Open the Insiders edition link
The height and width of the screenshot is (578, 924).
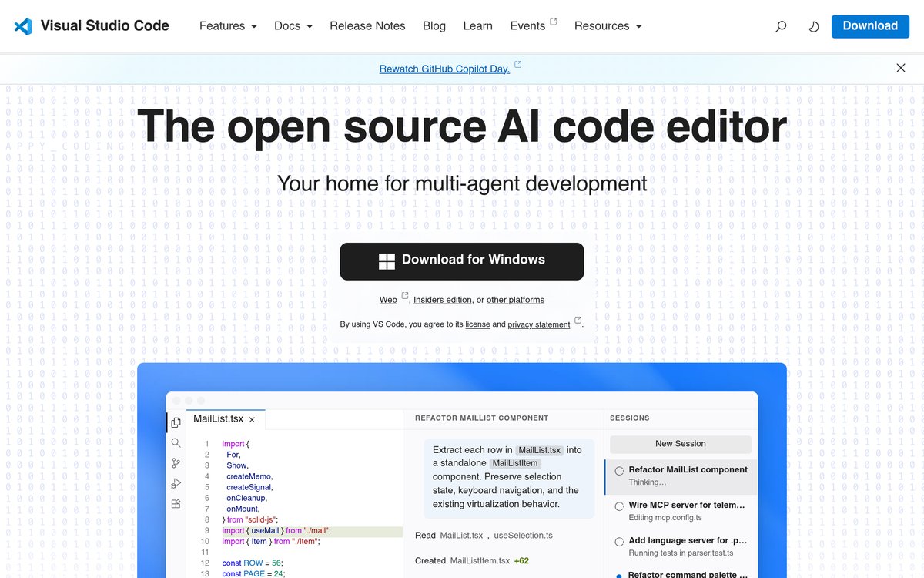443,300
